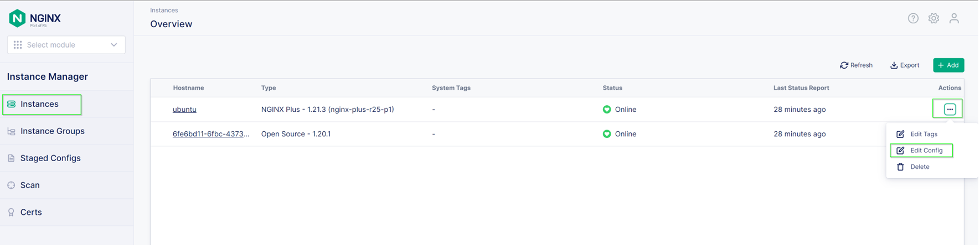
Task: Click 'NGINX Plus - 1.21.3 (nginx-plus-r25-p1)' cell
Action: 327,110
